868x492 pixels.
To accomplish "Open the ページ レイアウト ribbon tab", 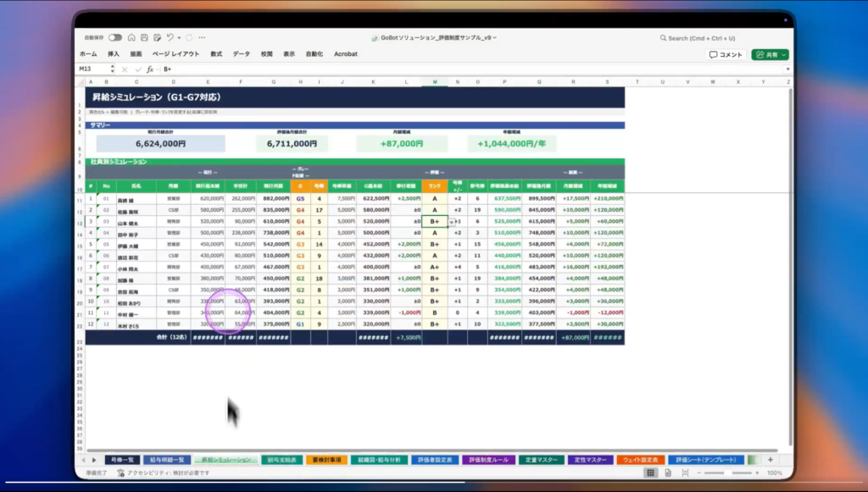I will [x=175, y=54].
